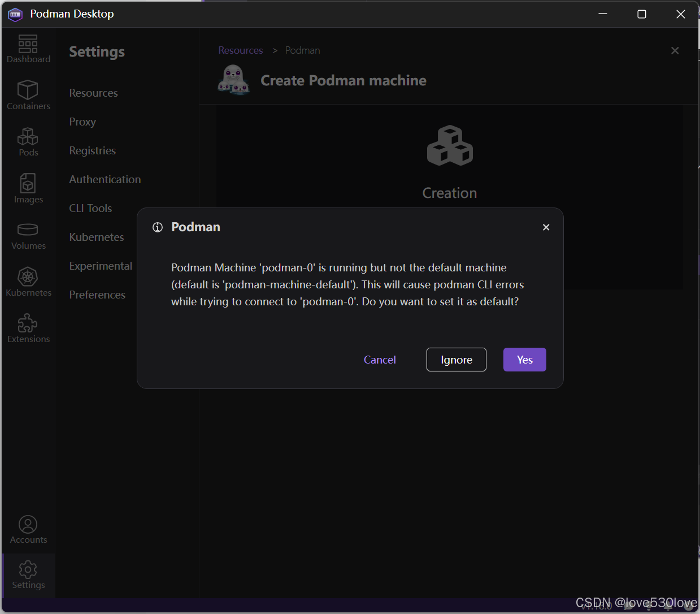Open the Authentication settings section
This screenshot has width=700, height=614.
(105, 179)
